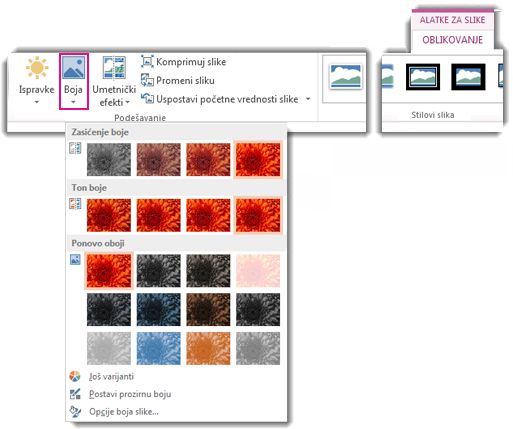Click the Promeni sliku icon
The height and width of the screenshot is (429, 513).
coord(147,80)
